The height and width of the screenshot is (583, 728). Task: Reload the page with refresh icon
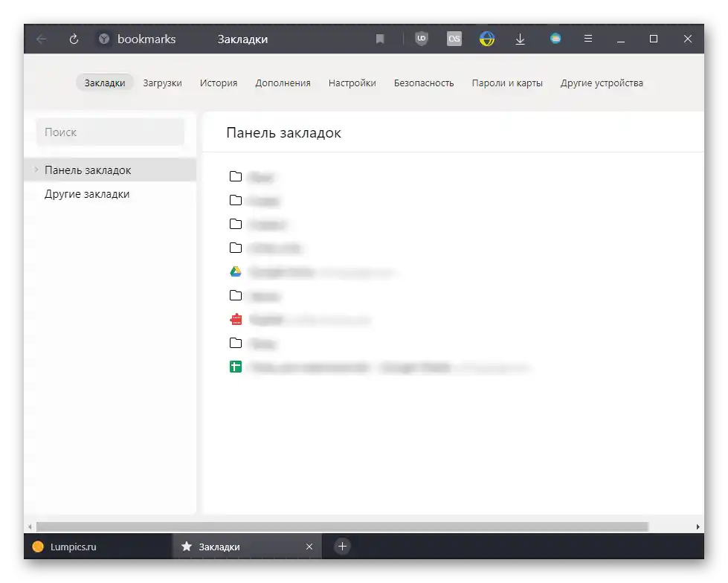pyautogui.click(x=74, y=39)
